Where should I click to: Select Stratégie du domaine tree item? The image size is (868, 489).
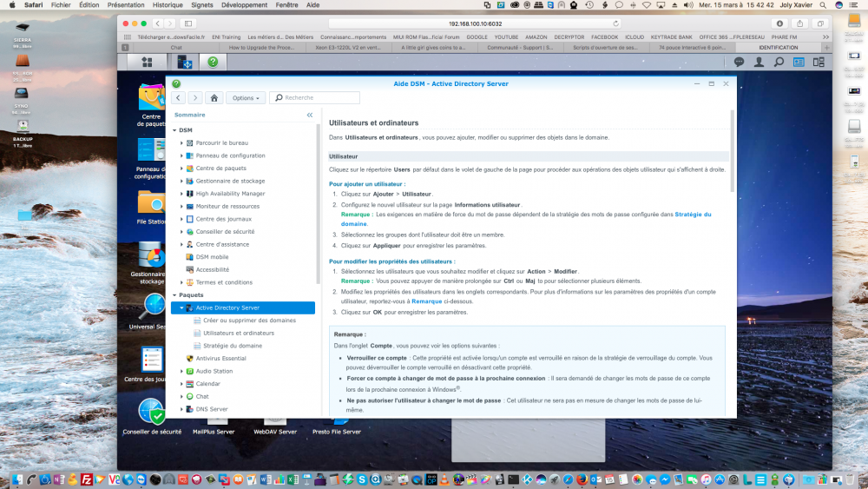tap(233, 346)
